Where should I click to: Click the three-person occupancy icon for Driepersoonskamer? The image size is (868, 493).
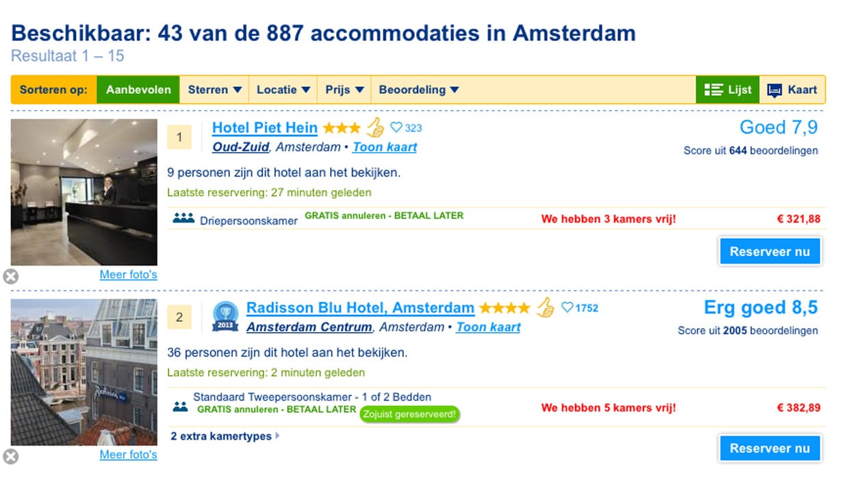[x=184, y=218]
